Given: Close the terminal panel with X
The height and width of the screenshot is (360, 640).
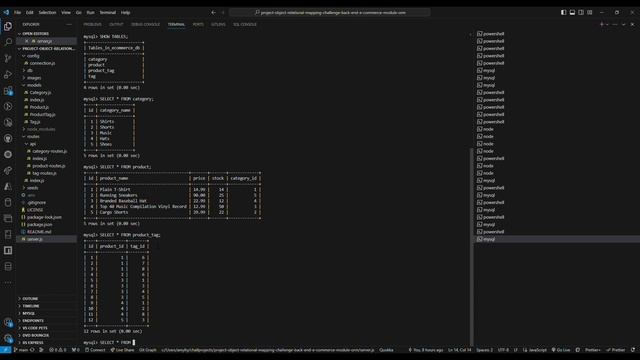Looking at the screenshot, I should click(x=632, y=24).
